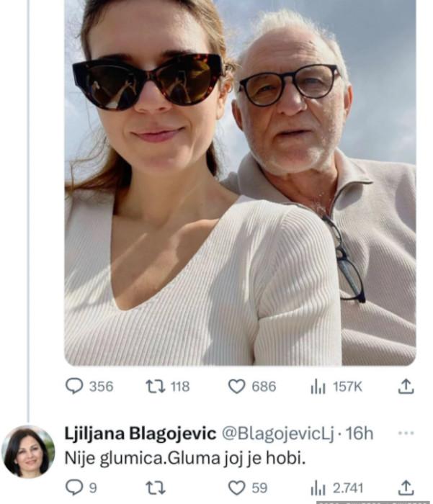Click the Ljiljana Blagojevic display name

[x=140, y=433]
